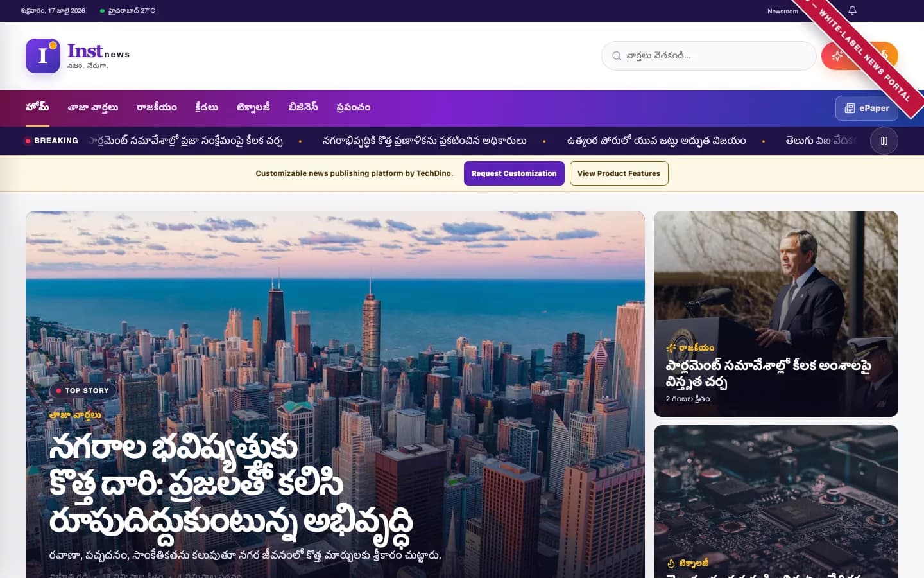The width and height of the screenshot is (924, 578).
Task: Go to the ప్రపంచం section
Action: tap(354, 107)
